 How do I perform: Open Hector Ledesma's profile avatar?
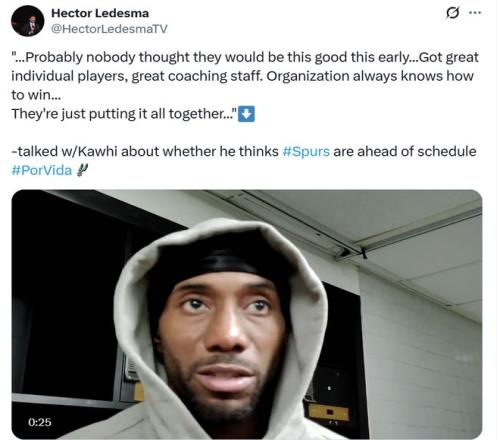[x=27, y=21]
